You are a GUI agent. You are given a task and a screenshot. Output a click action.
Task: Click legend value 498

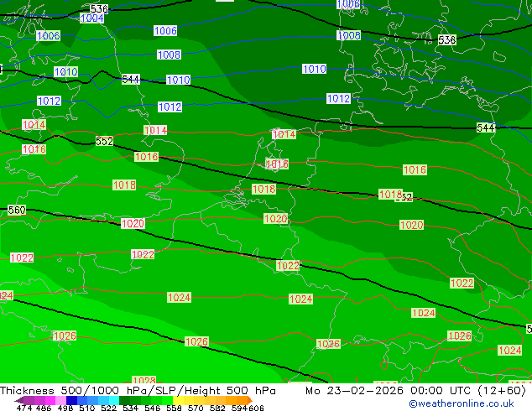pyautogui.click(x=65, y=408)
